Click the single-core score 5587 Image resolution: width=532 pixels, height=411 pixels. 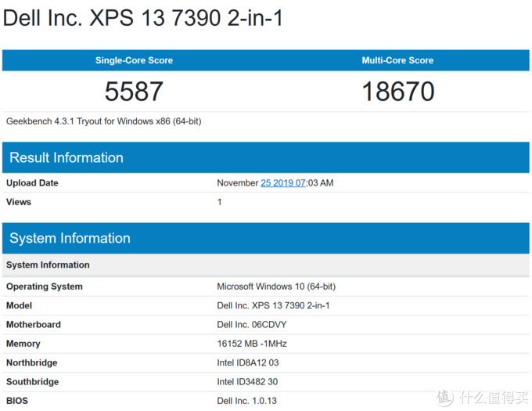(x=134, y=92)
